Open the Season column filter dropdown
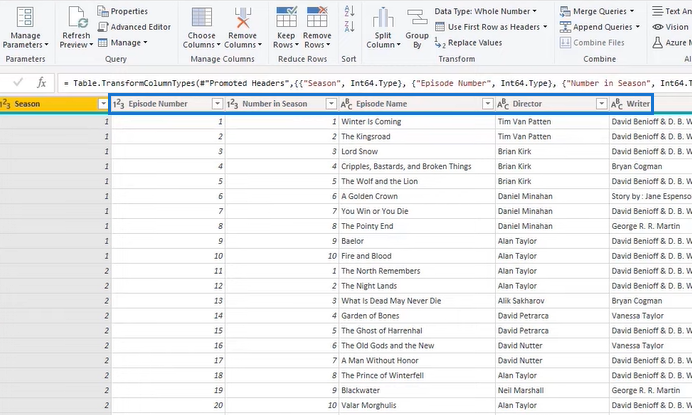This screenshot has width=692, height=415. [103, 104]
